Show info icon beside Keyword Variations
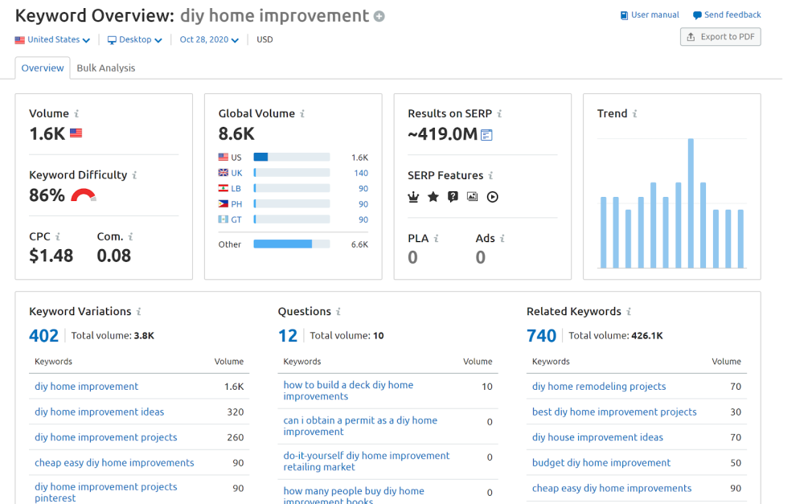Image resolution: width=812 pixels, height=504 pixels. pos(139,312)
